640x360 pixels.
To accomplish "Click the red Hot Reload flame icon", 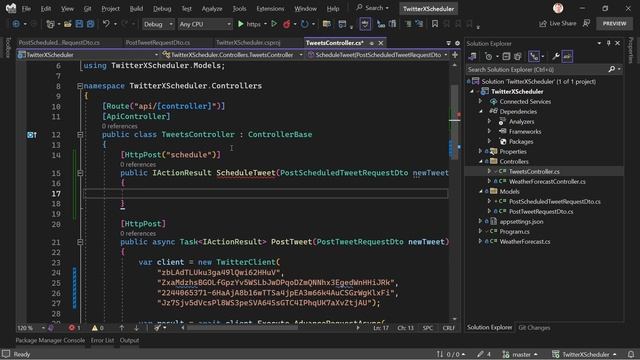I will point(287,24).
